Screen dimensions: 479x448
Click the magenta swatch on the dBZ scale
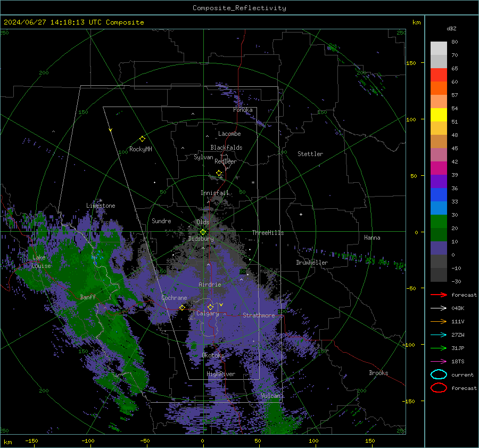tap(439, 168)
